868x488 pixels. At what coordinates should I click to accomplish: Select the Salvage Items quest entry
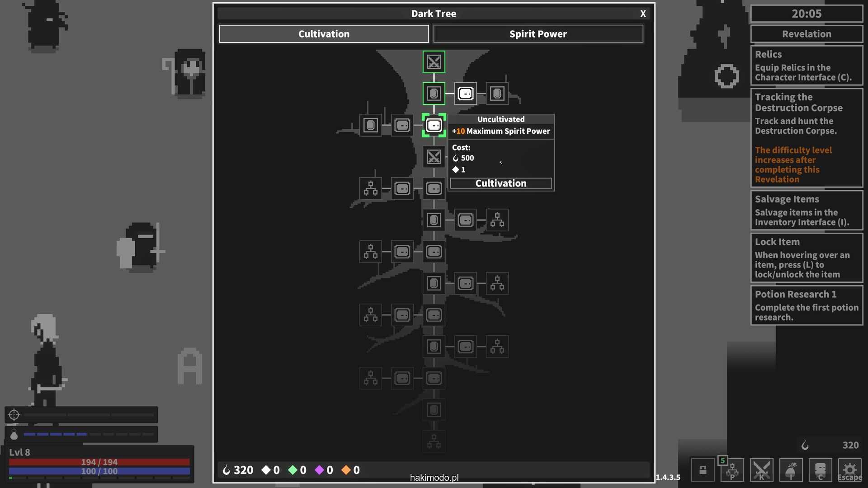(x=807, y=211)
